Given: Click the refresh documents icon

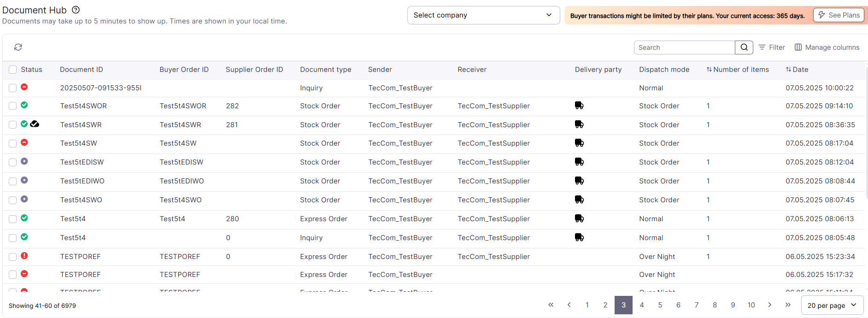Looking at the screenshot, I should point(18,47).
